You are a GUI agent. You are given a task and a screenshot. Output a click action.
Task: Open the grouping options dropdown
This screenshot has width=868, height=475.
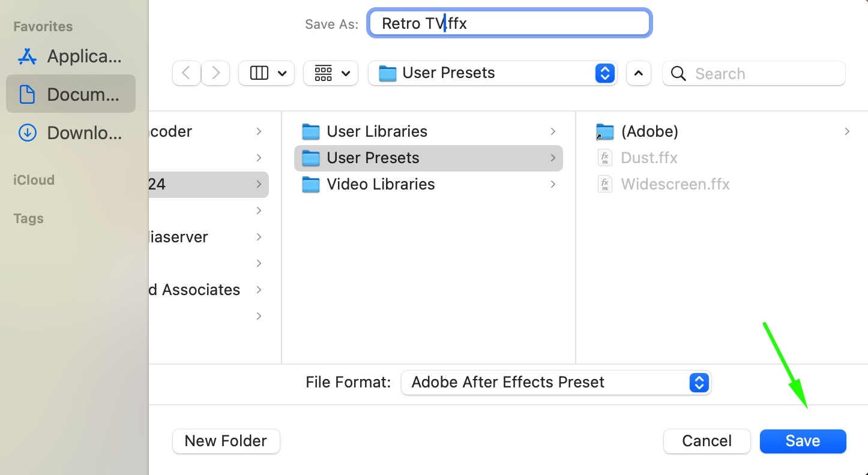pos(331,73)
